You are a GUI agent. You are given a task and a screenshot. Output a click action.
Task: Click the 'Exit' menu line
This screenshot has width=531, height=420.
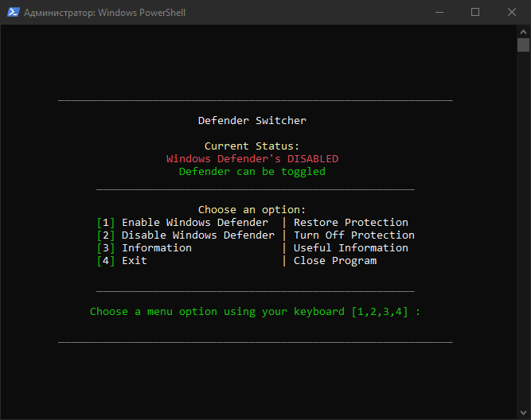(135, 261)
